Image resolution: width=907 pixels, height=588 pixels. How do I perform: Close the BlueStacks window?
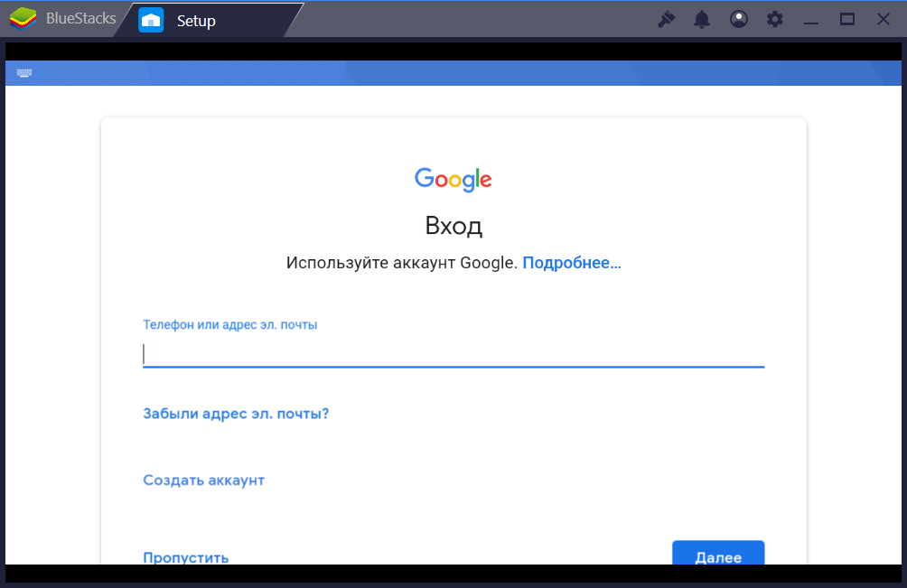(x=884, y=19)
